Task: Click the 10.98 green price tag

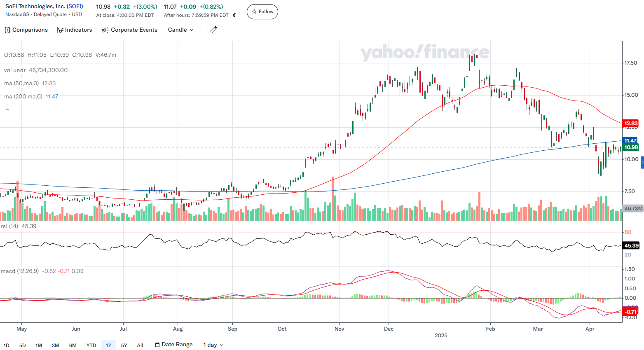Action: pyautogui.click(x=630, y=147)
